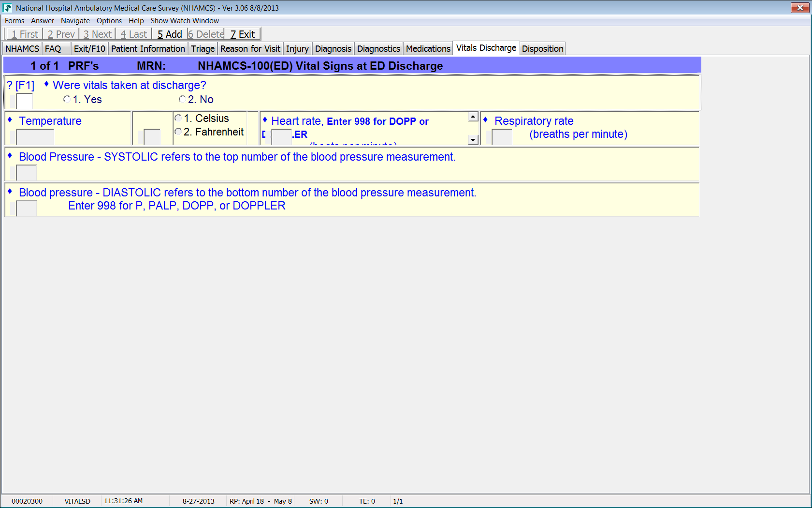Click the '8-27-2013' status bar date
The width and height of the screenshot is (812, 508).
point(198,501)
